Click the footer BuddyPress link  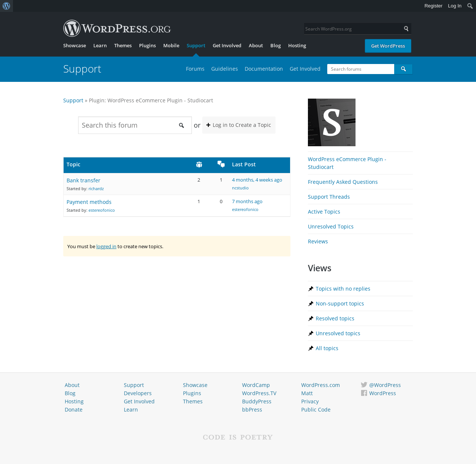257,401
